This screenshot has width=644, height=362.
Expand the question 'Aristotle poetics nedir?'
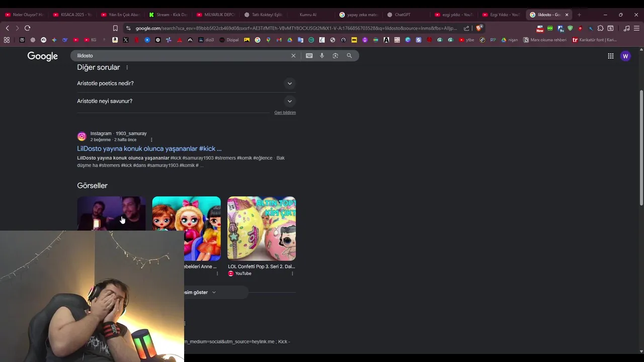tap(186, 83)
